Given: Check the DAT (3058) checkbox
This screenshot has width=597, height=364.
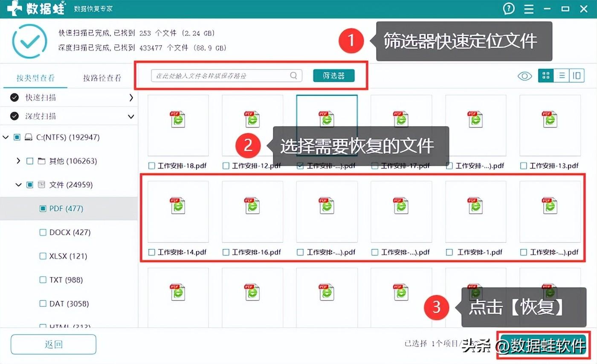Looking at the screenshot, I should pyautogui.click(x=43, y=304).
